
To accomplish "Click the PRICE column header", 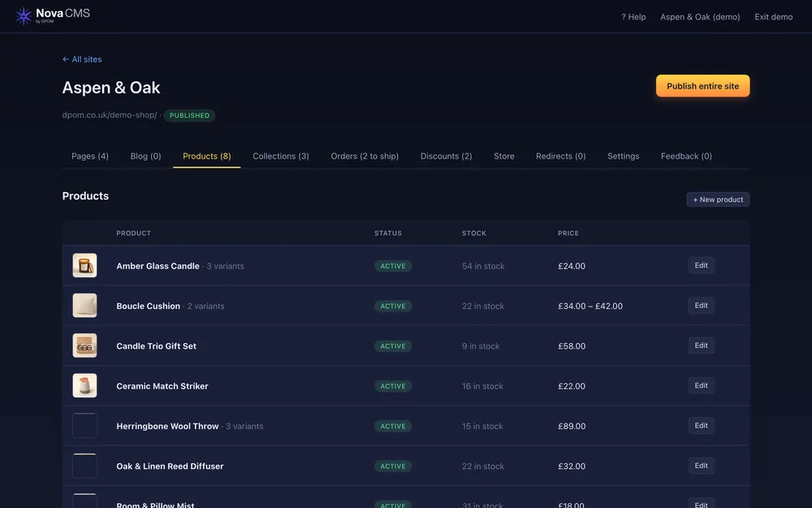I will (x=568, y=233).
